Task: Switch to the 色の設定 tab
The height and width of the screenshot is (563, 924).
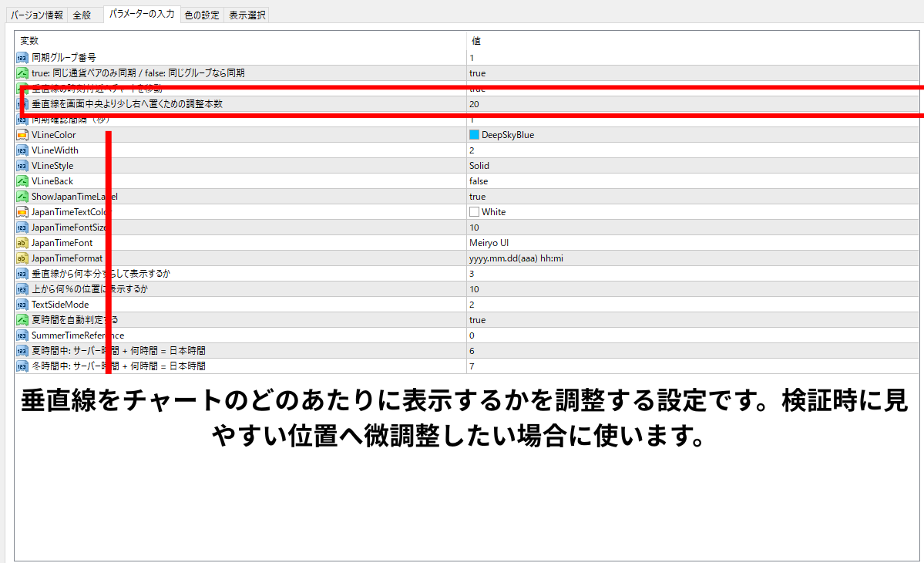Action: 202,15
